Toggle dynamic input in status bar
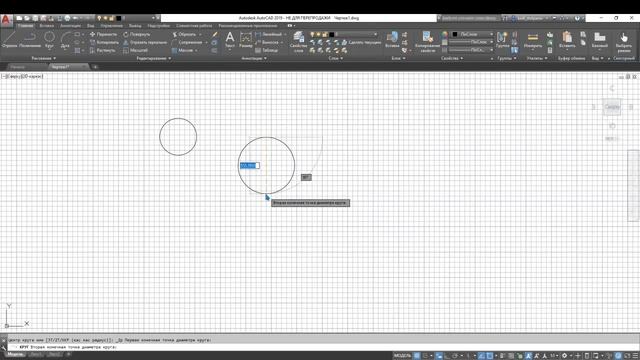 pos(439,356)
